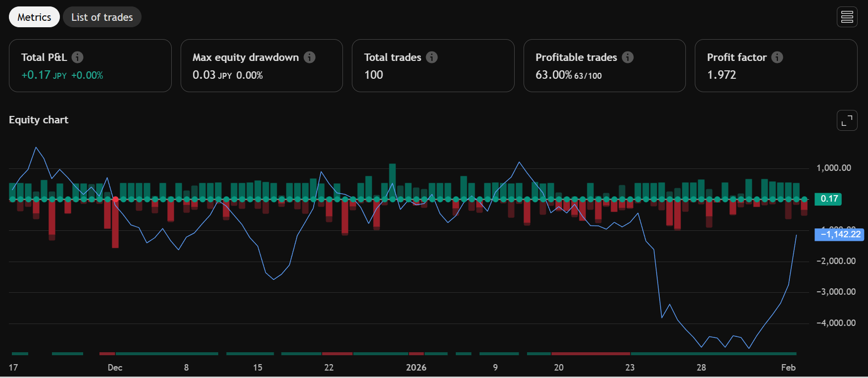The height and width of the screenshot is (378, 868).
Task: Expand the equity chart to fullscreen
Action: 847,120
